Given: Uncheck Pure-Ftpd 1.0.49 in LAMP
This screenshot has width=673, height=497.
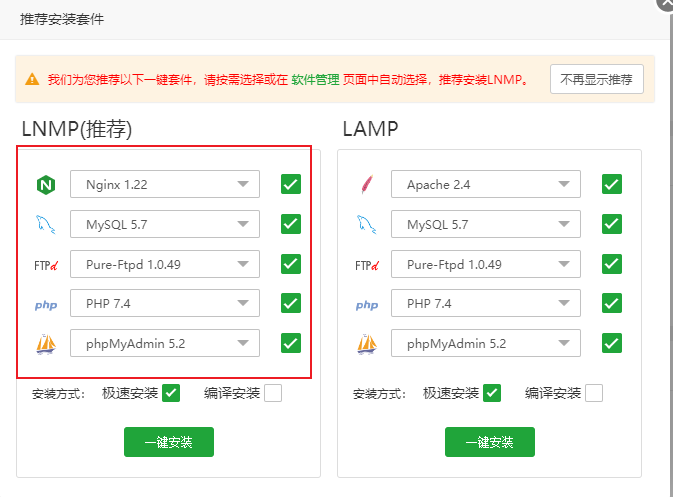Looking at the screenshot, I should [x=612, y=264].
